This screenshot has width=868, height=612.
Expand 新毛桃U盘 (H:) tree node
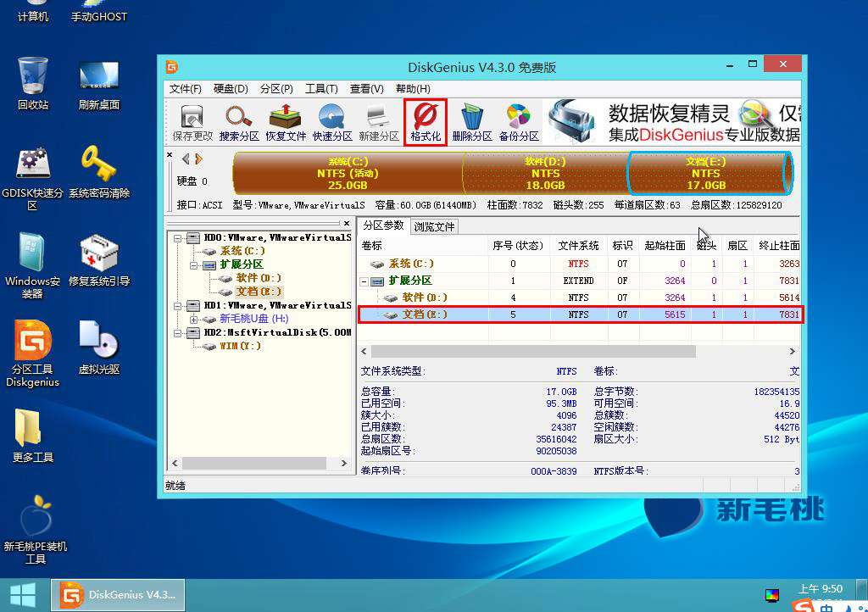pos(193,320)
